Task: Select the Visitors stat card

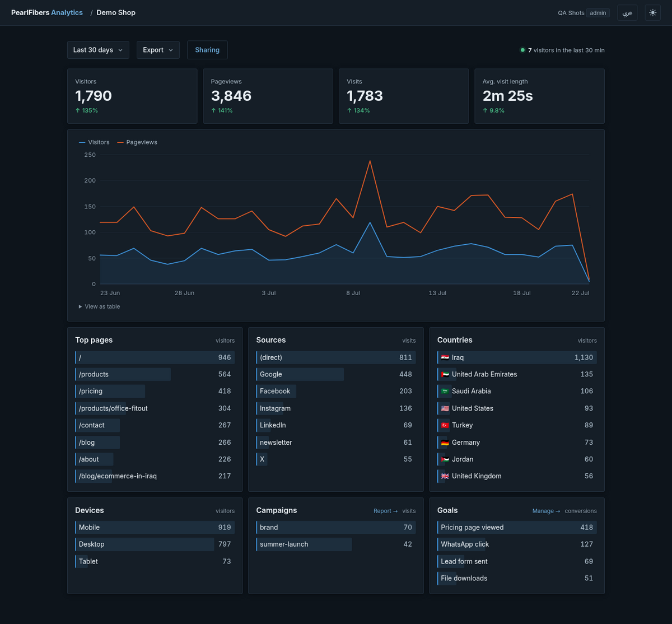Action: tap(132, 96)
